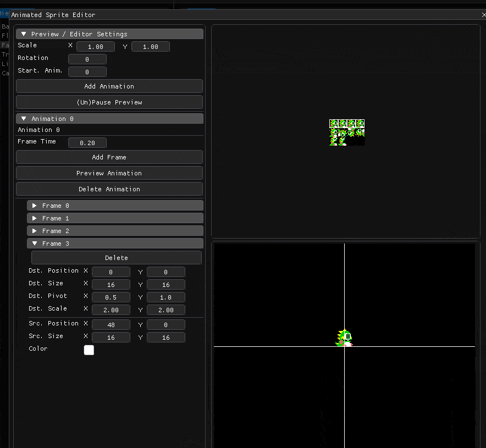This screenshot has height=448, width=486.
Task: Expand the Frame 2 row
Action: click(115, 231)
